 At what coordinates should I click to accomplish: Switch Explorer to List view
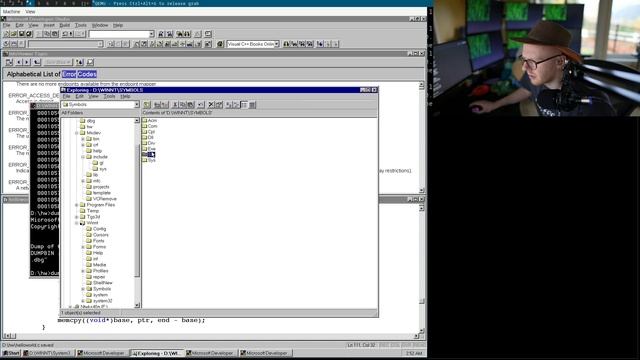(x=244, y=104)
